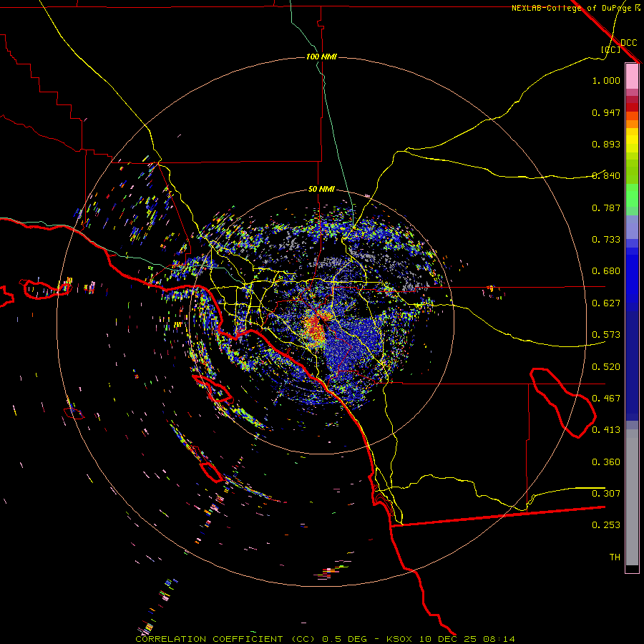Image resolution: width=644 pixels, height=644 pixels.
Task: Click the 1.000 value on the color scale
Action: (606, 80)
